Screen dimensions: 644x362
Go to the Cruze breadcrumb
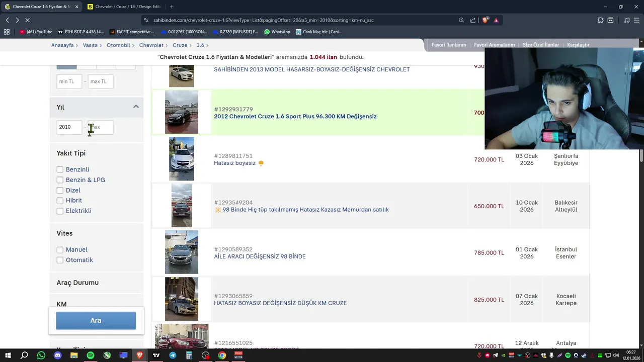(180, 45)
